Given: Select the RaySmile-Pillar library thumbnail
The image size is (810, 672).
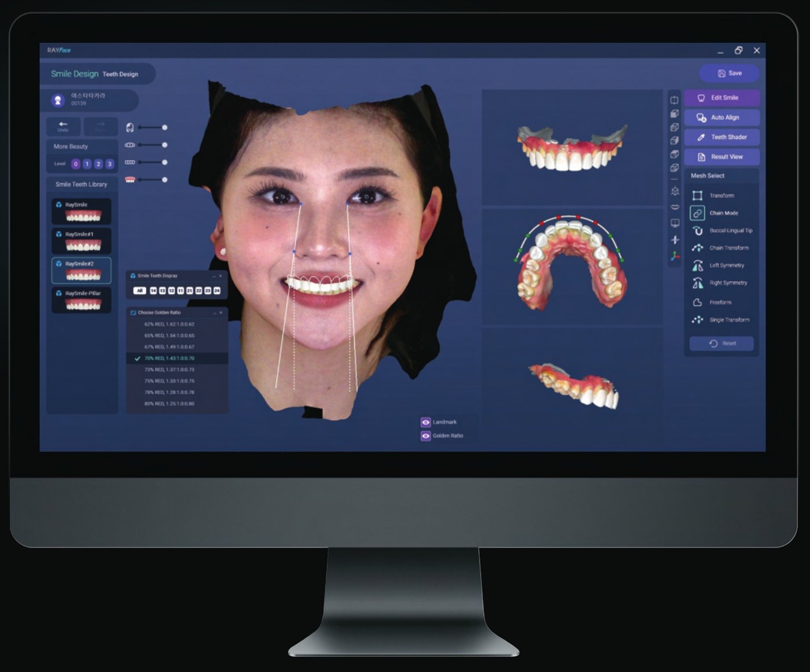Looking at the screenshot, I should (82, 300).
